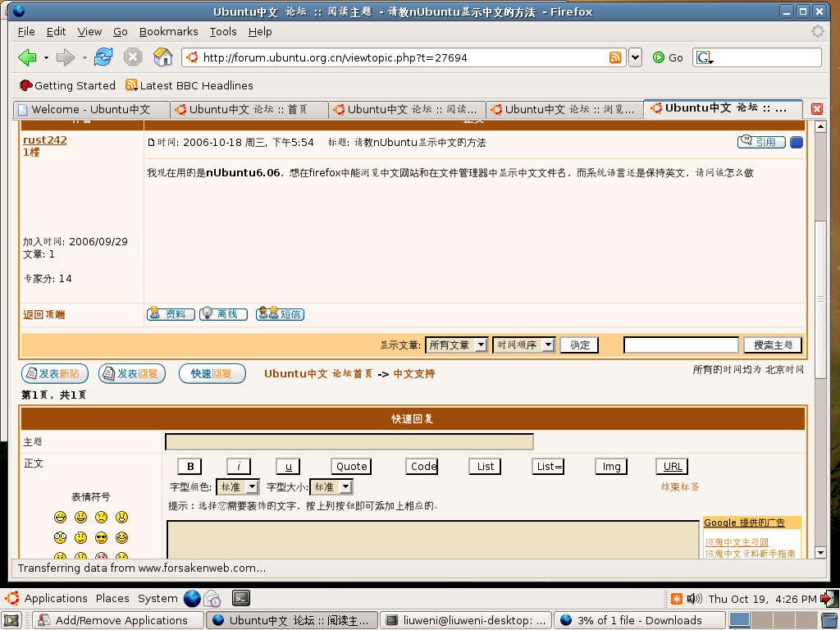Open the Latest BBC Headlines feed bookmark
Image resolution: width=840 pixels, height=630 pixels.
coord(189,85)
